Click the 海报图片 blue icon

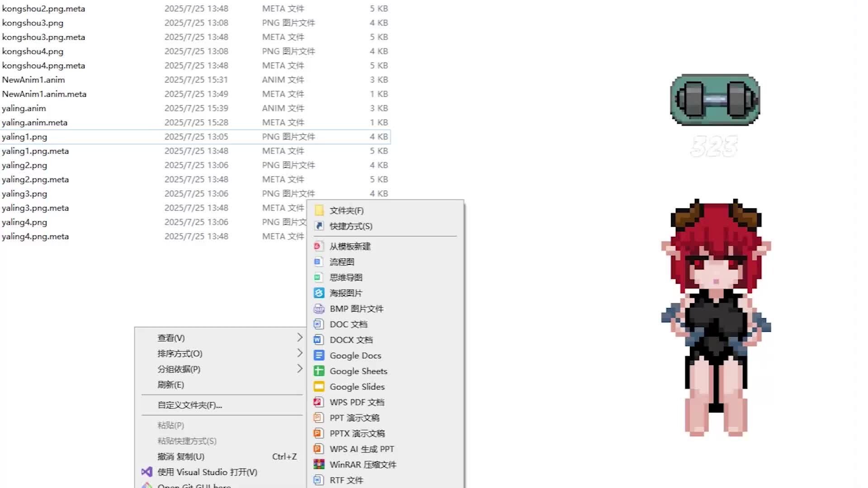319,293
